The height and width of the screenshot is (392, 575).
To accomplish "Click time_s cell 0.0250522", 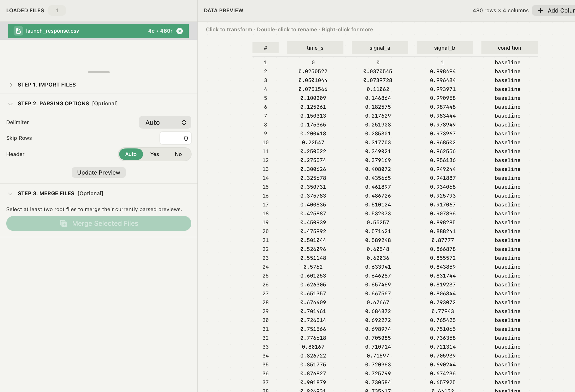I will [x=313, y=71].
